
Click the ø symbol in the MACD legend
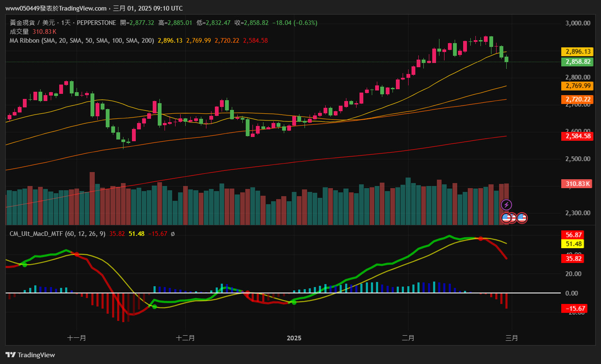173,233
